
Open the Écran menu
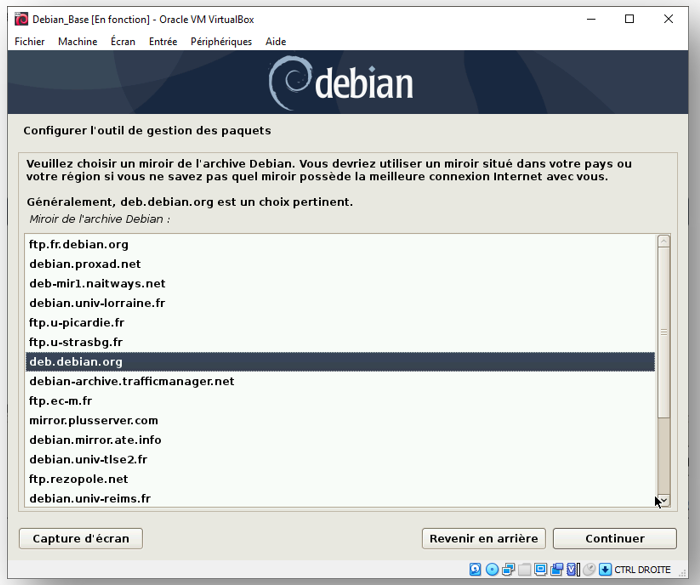[x=123, y=42]
